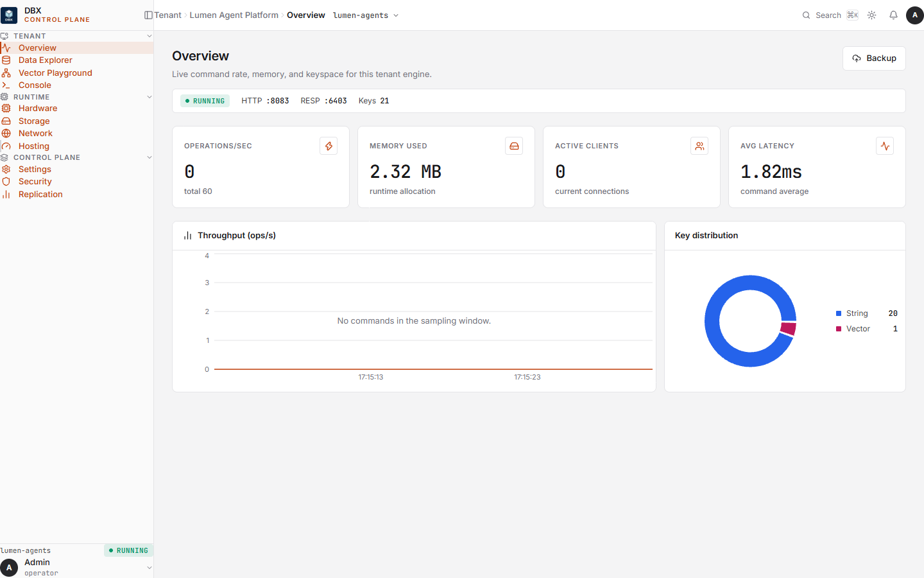Click the Keys 21 count
The width and height of the screenshot is (924, 578).
click(374, 101)
